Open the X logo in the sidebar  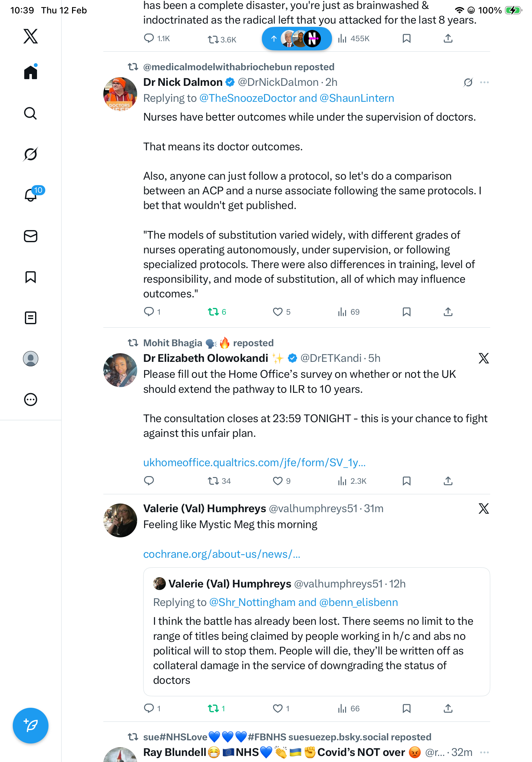tap(31, 36)
